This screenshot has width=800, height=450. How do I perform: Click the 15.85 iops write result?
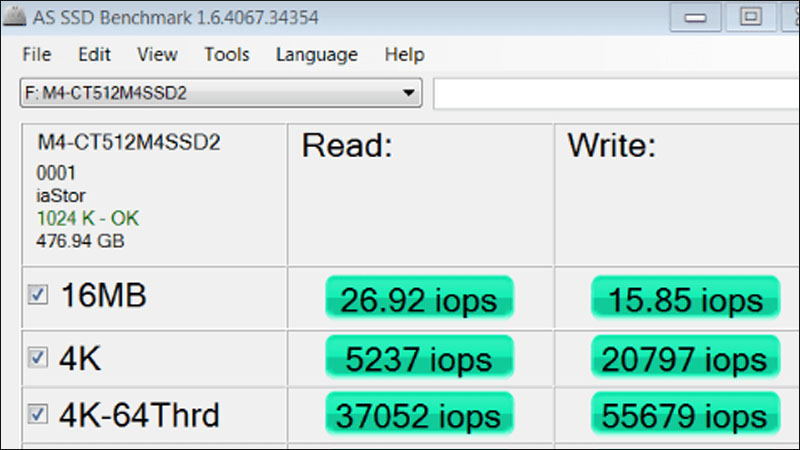tap(685, 298)
